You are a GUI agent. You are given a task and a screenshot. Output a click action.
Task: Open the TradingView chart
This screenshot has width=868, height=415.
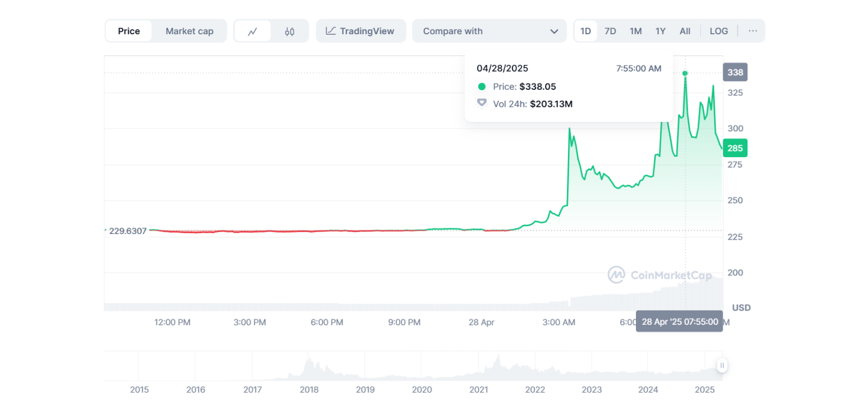point(361,31)
